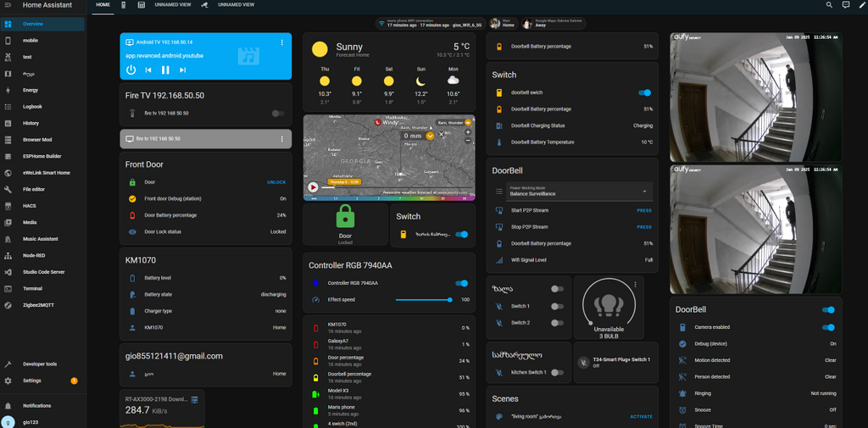Open eWeLink Smart Home panel
The height and width of the screenshot is (428, 868).
[42, 173]
